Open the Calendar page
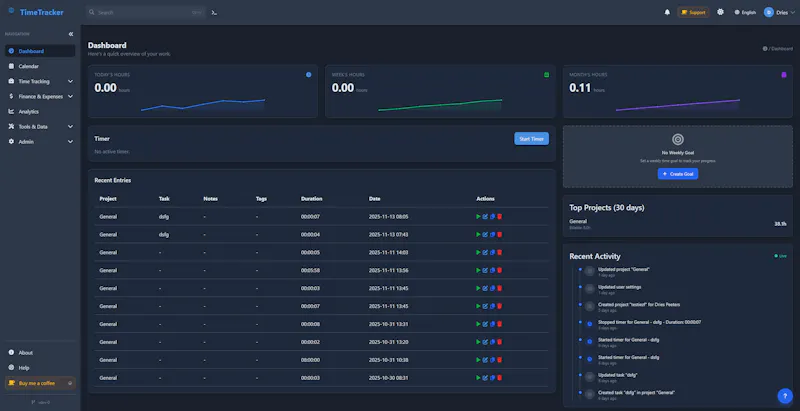Screen dimensions: 800x411 point(40,66)
